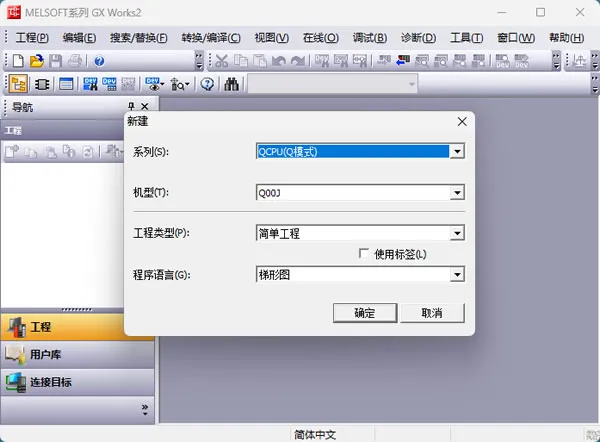This screenshot has width=600, height=442.
Task: Switch to the 用户库 navigation tab
Action: coord(78,354)
